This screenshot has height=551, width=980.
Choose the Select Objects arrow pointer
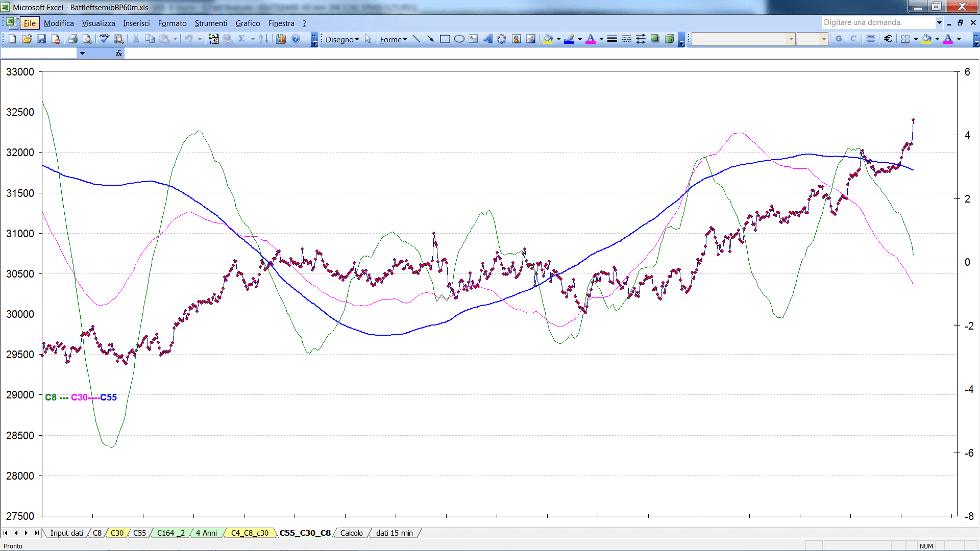(368, 39)
